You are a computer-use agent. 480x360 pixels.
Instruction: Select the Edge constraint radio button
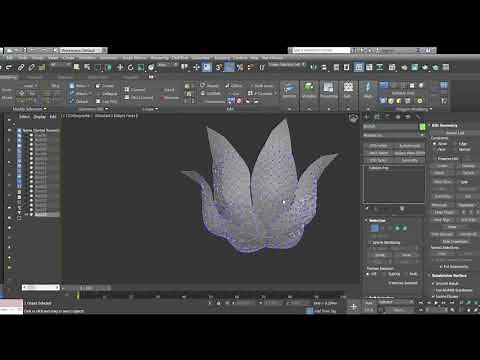(455, 144)
